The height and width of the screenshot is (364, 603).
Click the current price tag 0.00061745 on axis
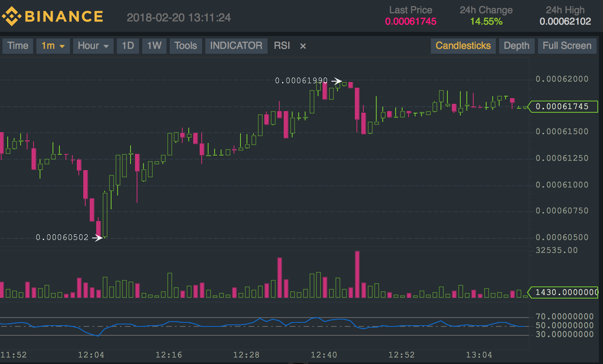tap(562, 107)
